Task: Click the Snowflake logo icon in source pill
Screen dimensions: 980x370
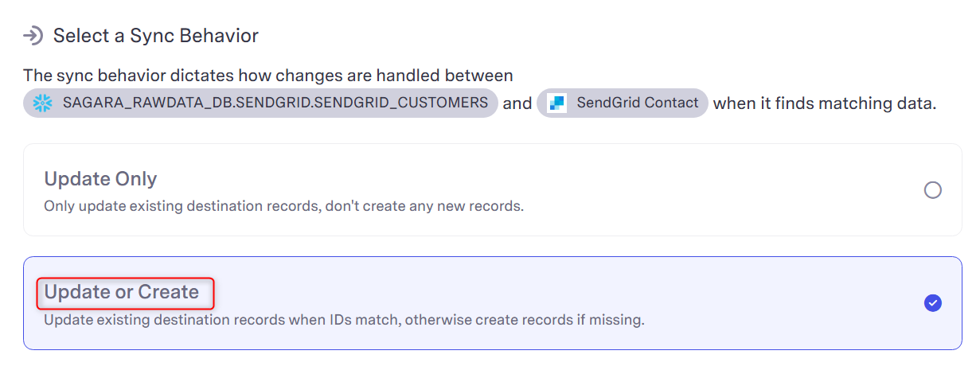Action: [42, 103]
